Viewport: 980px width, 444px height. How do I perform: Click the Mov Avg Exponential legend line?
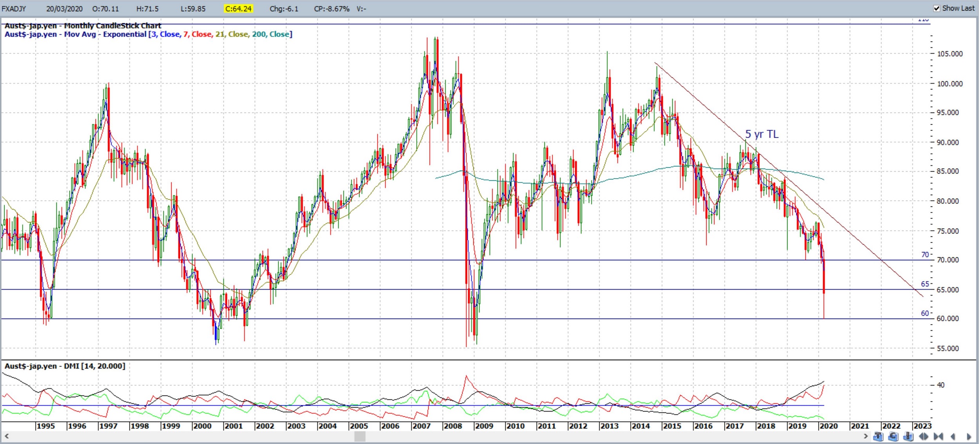(148, 34)
